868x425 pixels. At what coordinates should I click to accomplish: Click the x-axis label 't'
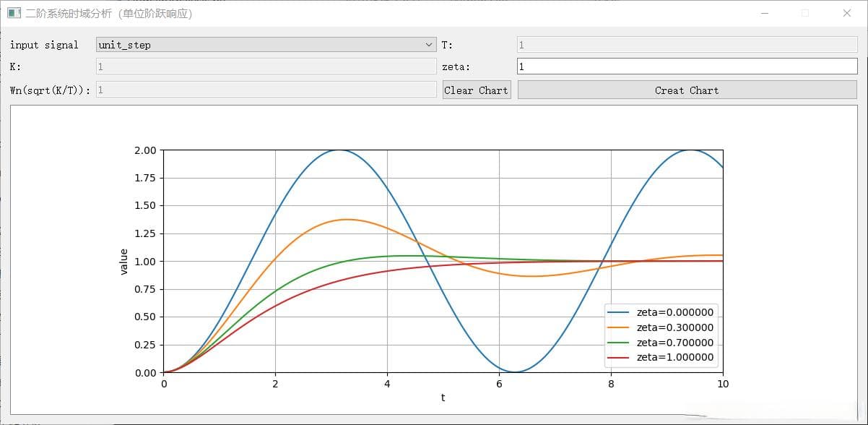point(443,398)
